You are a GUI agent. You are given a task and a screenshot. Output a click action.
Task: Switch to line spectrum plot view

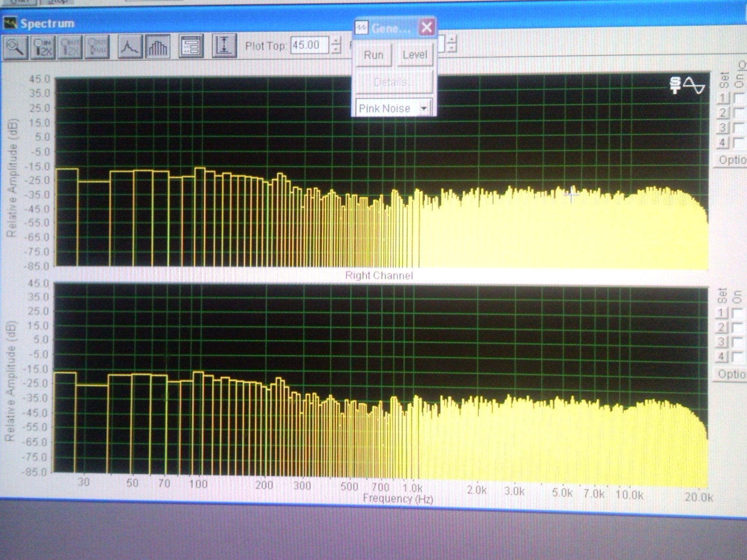coord(130,47)
